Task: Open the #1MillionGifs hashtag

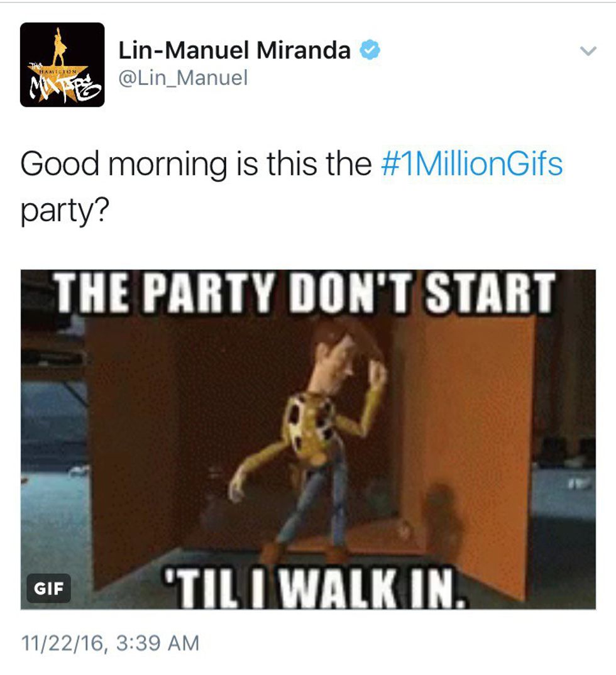Action: point(472,163)
